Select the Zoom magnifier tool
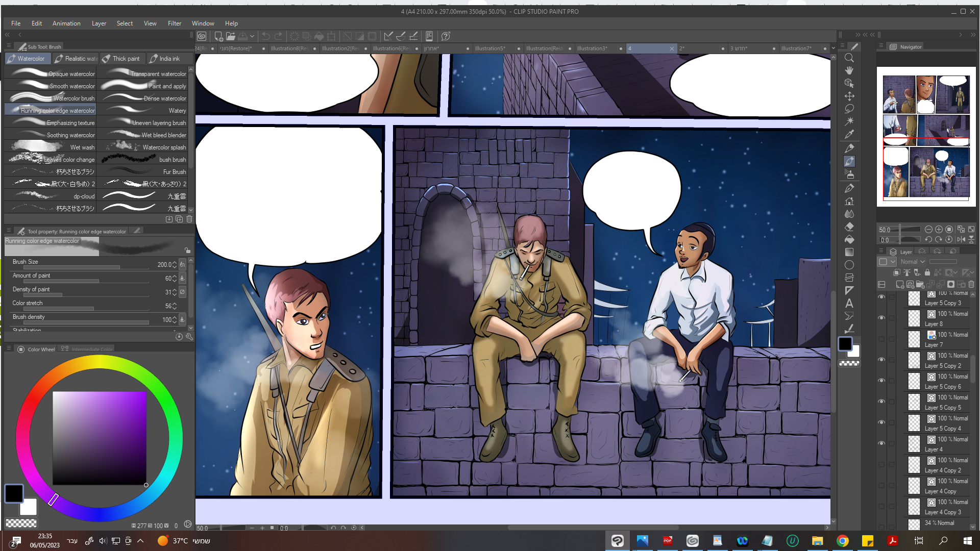The width and height of the screenshot is (980, 551). pyautogui.click(x=849, y=58)
